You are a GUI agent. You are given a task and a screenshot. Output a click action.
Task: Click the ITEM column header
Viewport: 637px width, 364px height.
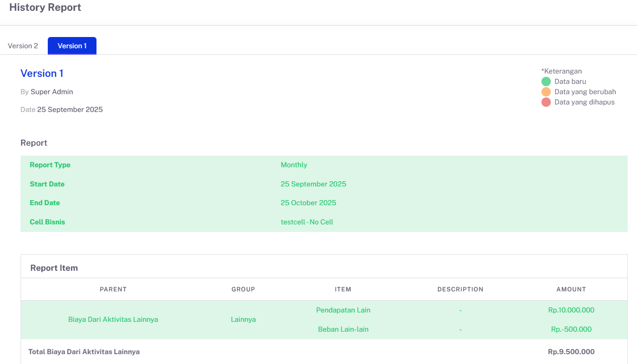[343, 290]
